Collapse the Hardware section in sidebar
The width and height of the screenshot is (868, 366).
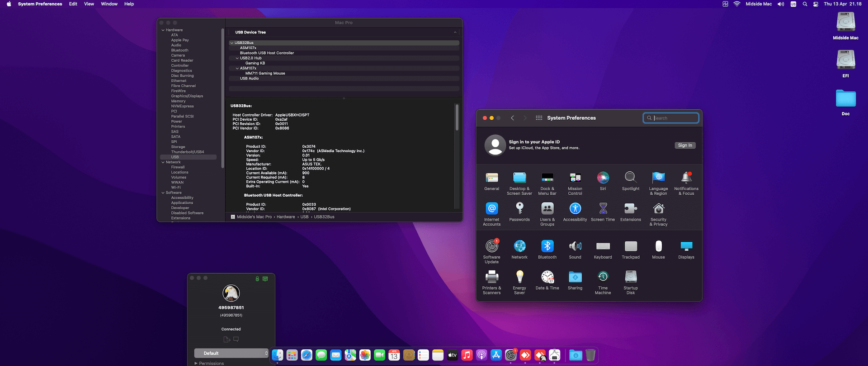click(x=163, y=30)
